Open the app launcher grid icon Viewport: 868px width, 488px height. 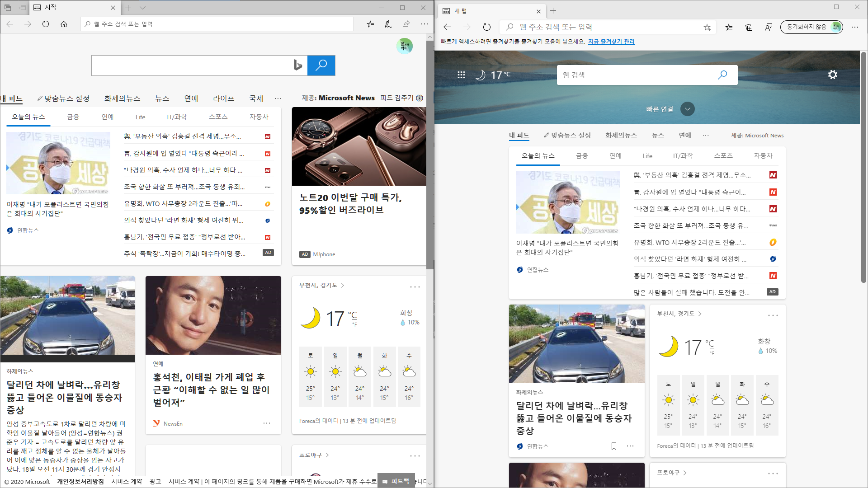pos(461,75)
